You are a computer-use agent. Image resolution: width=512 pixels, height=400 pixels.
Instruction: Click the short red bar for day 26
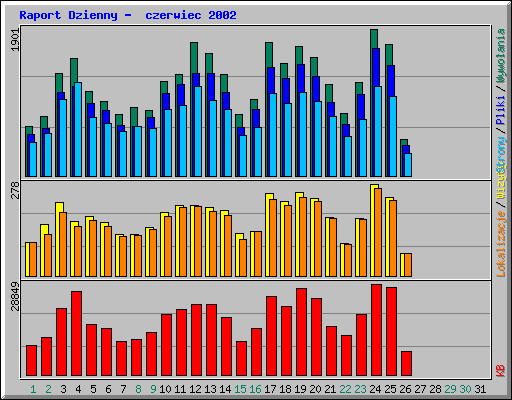406,363
